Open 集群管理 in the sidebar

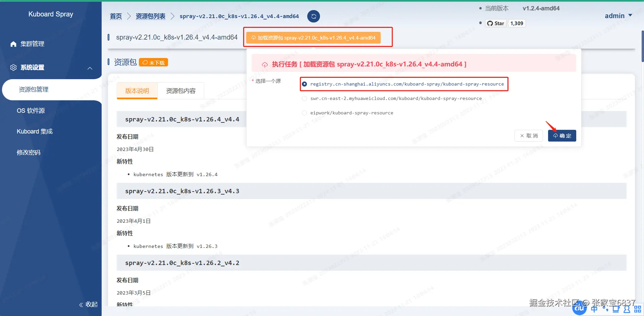tap(32, 44)
